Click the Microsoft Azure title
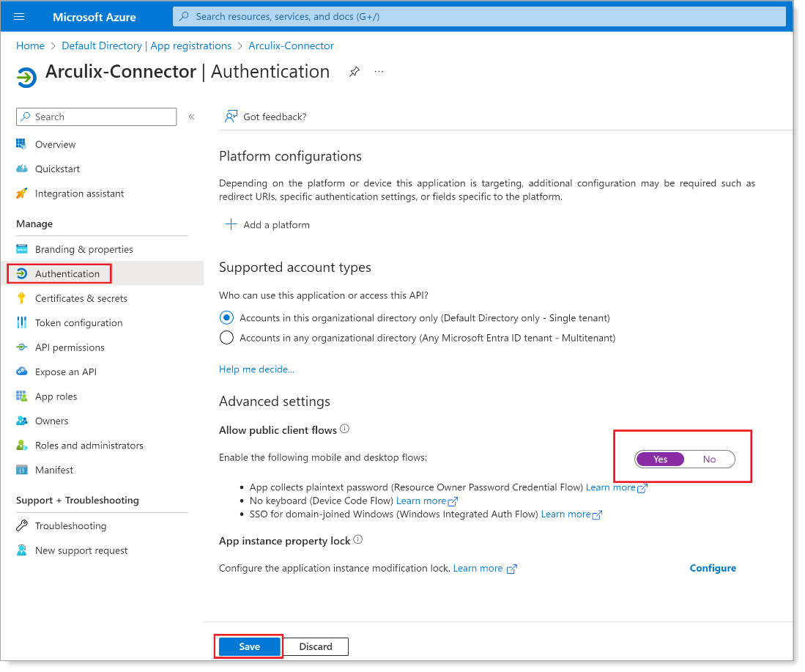This screenshot has height=672, width=805. pos(94,17)
